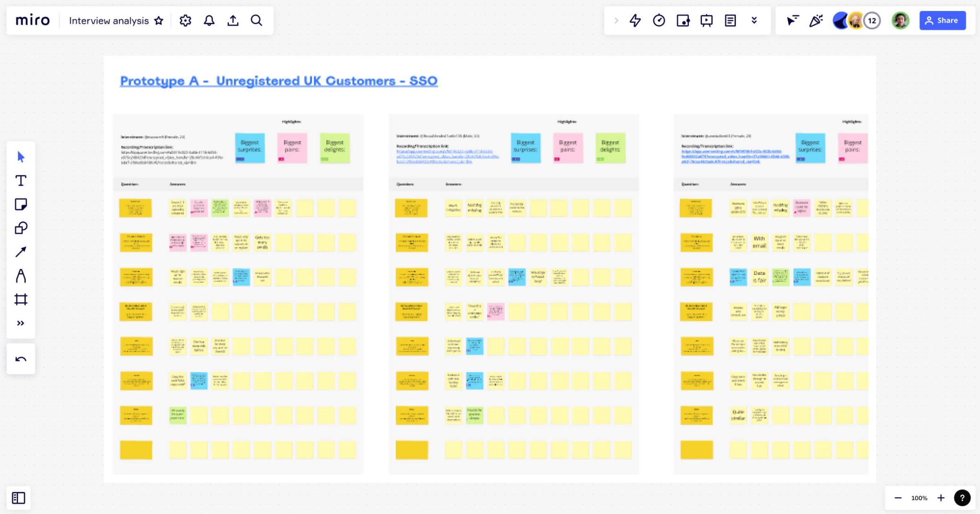Open the Shapes tool

point(21,228)
